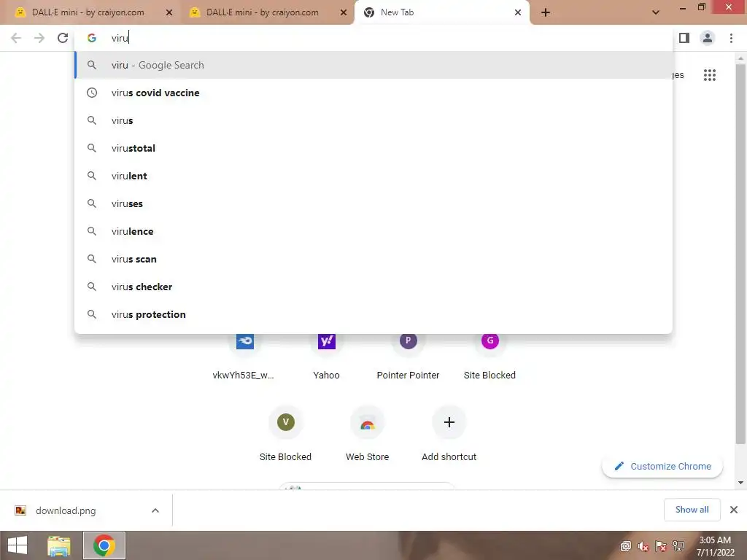Open File Explorer from the taskbar
This screenshot has width=747, height=560.
point(59,545)
